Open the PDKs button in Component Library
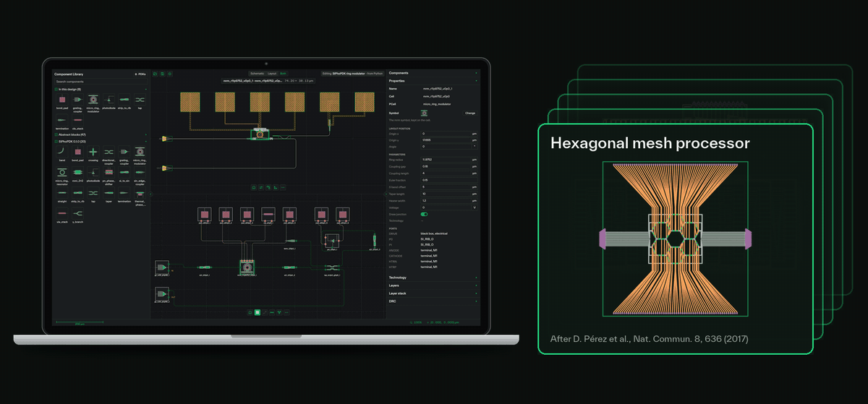The image size is (868, 404). click(x=140, y=74)
